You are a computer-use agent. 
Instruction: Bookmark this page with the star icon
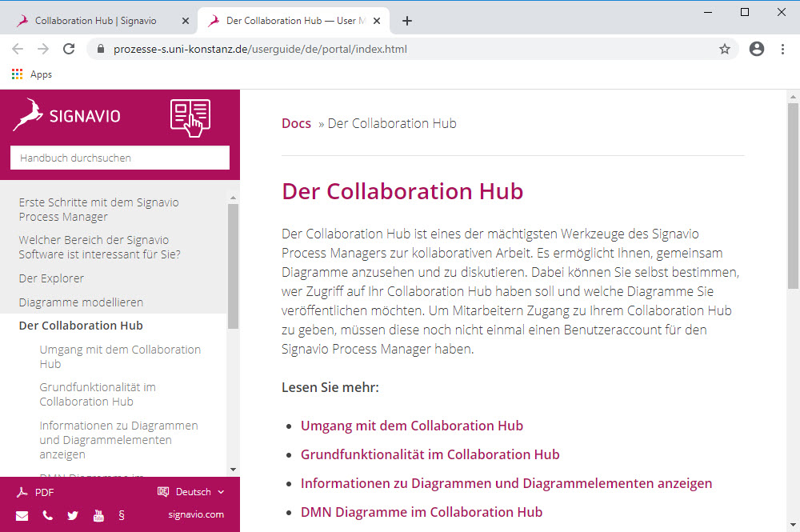pyautogui.click(x=725, y=49)
